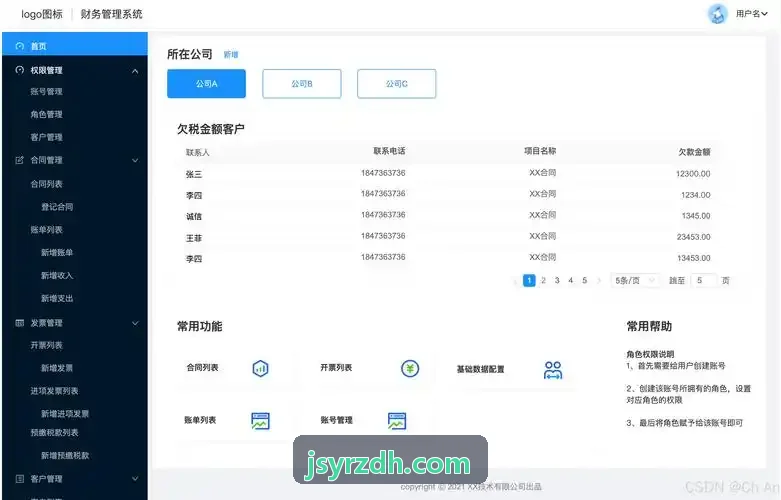Click the 发票管理 sidebar icon
The height and width of the screenshot is (500, 781).
19,323
